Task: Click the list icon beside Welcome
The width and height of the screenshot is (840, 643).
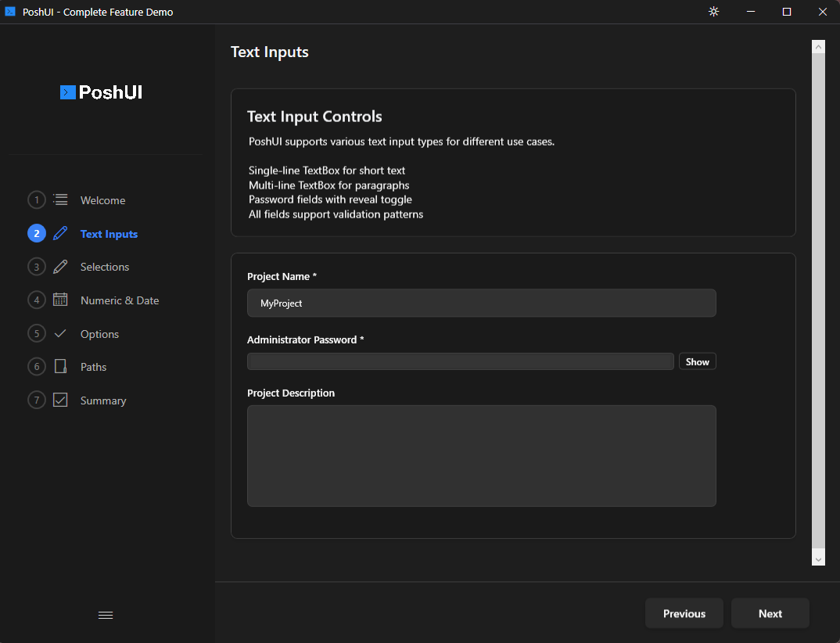Action: [60, 200]
